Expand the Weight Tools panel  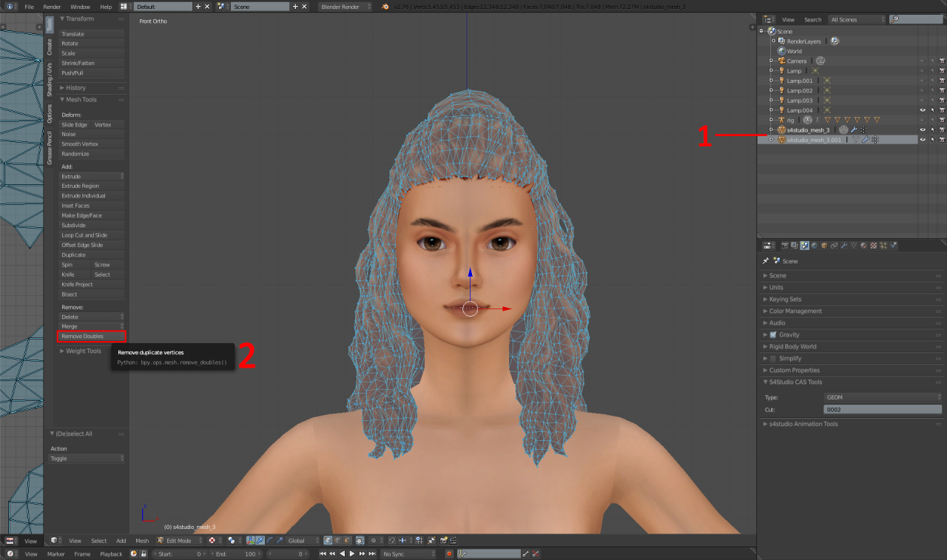[x=84, y=351]
